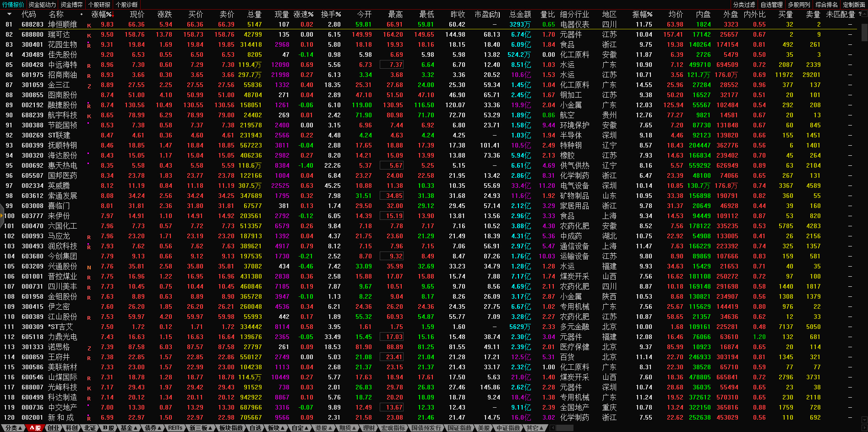Open the header dropdown arrow before 代码
Viewport: 868px width, 432px height.
click(x=9, y=14)
